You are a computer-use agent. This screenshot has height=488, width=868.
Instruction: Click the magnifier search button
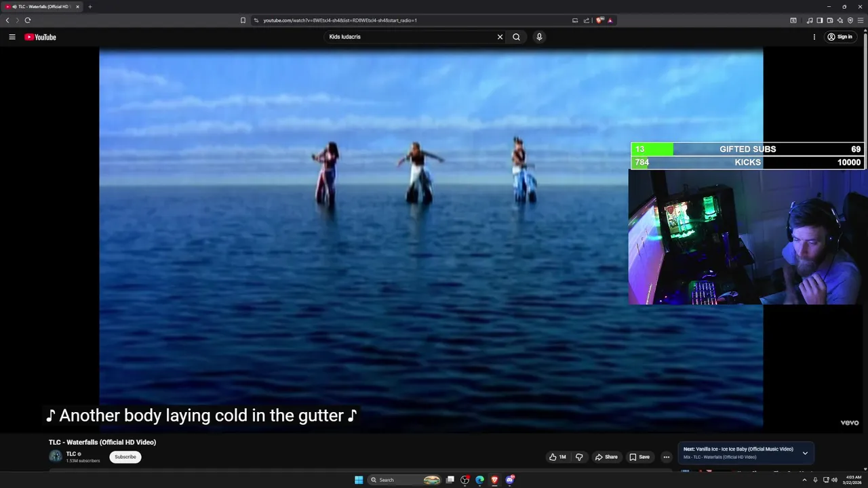tap(516, 37)
